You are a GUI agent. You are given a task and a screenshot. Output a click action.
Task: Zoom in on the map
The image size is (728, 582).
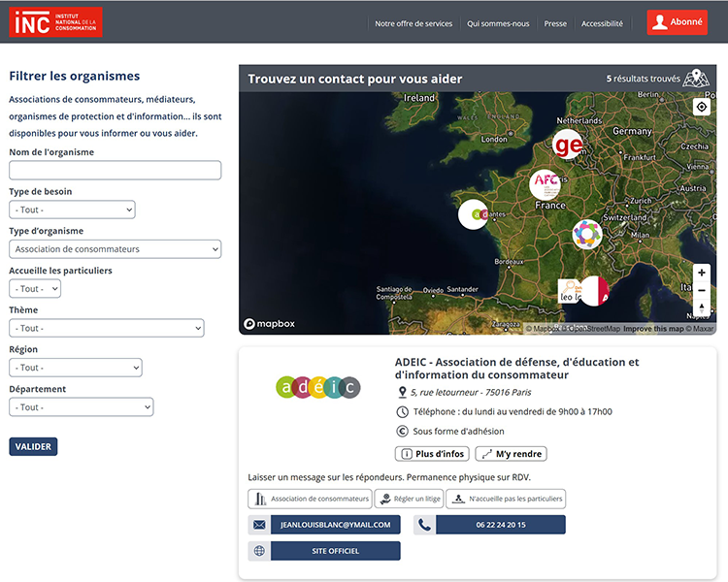point(701,273)
